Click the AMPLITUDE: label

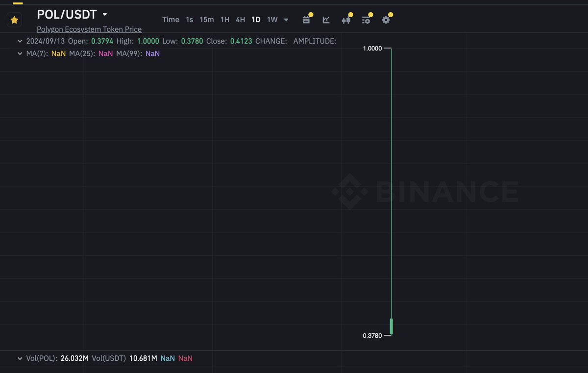315,41
